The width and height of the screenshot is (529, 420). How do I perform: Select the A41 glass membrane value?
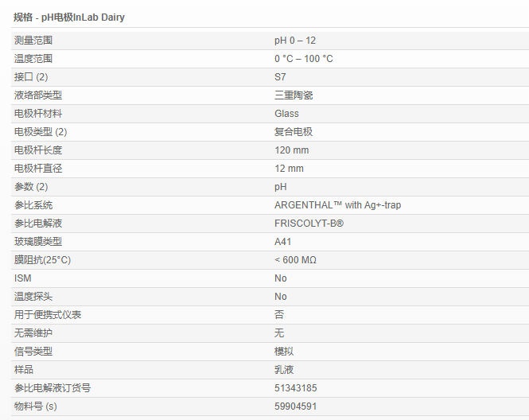pyautogui.click(x=283, y=242)
